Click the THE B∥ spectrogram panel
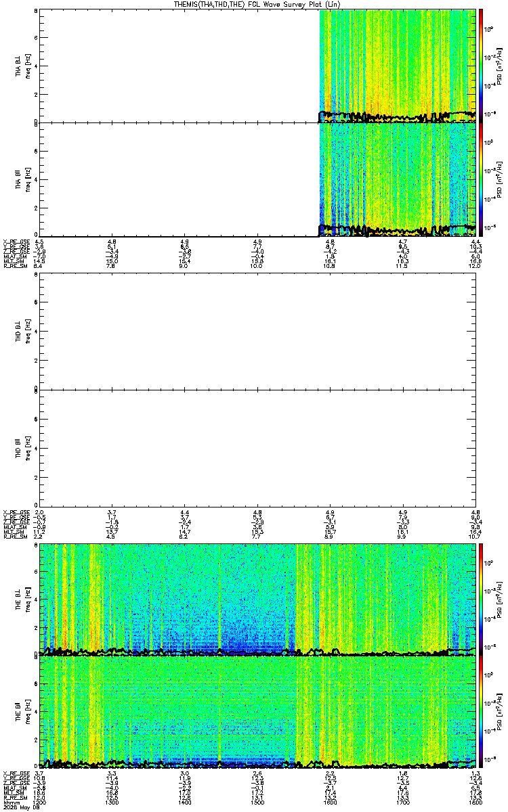Viewport: 508px width, 812px height. pos(258,713)
